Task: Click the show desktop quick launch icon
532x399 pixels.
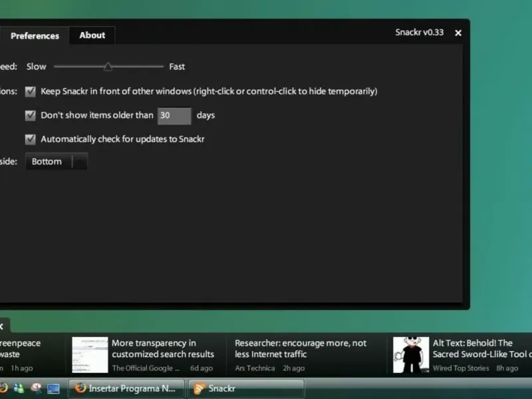Action: [x=53, y=388]
